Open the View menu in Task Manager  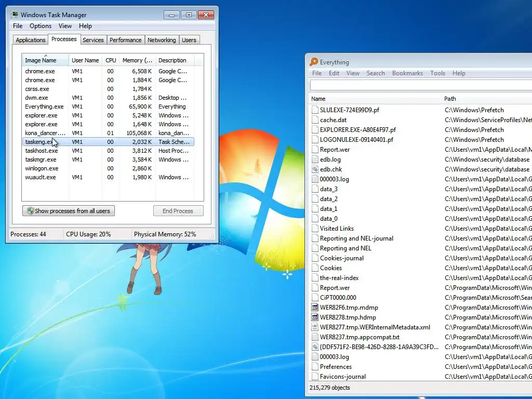click(65, 26)
